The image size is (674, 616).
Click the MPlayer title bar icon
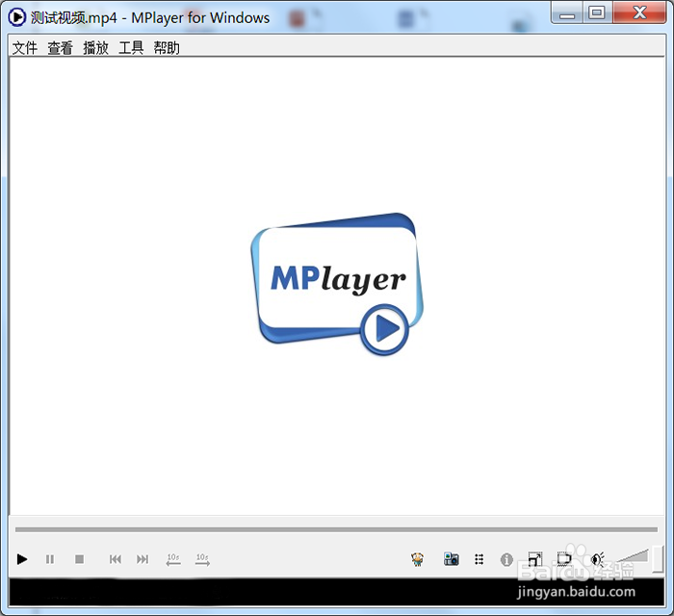click(x=17, y=17)
